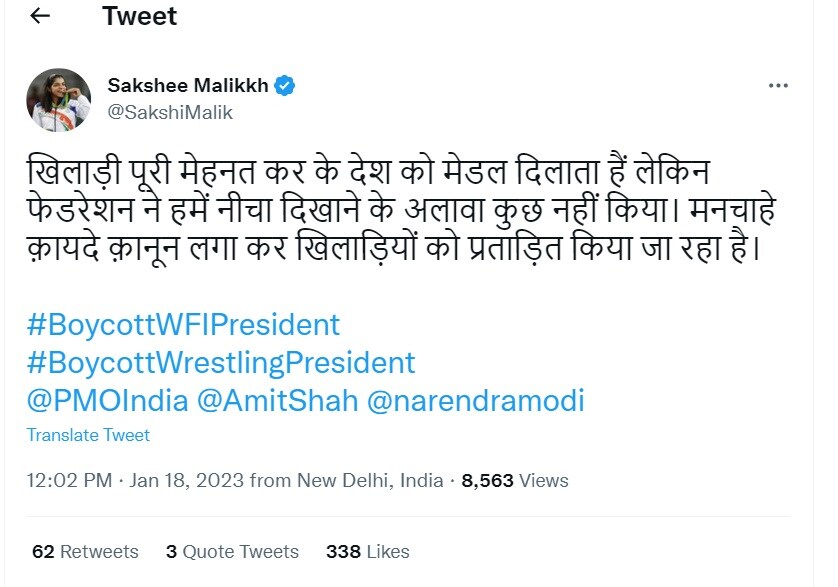Click the back arrow icon

click(40, 17)
